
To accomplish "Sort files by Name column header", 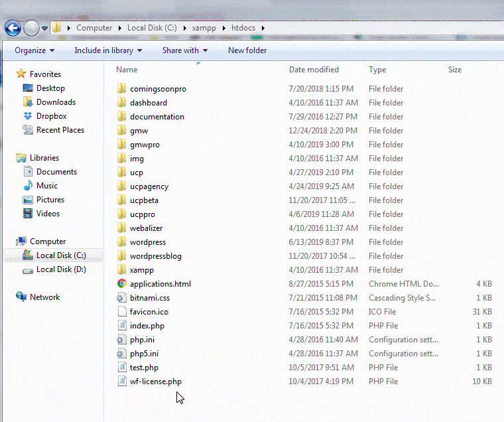I will pyautogui.click(x=127, y=70).
